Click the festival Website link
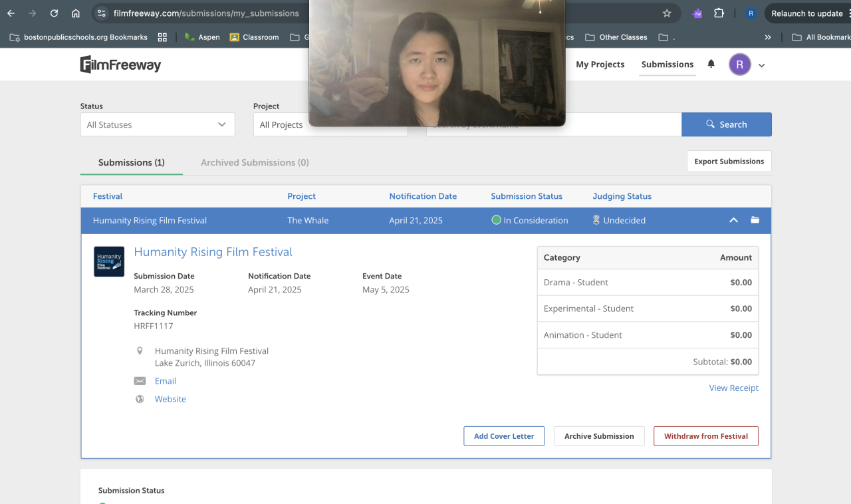Viewport: 851px width, 504px height. click(170, 399)
